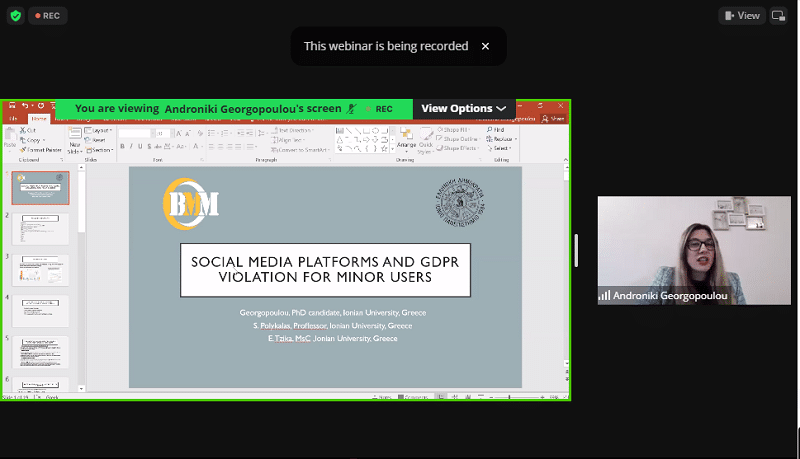The height and width of the screenshot is (459, 800).
Task: Click the font name box
Action: (x=134, y=133)
